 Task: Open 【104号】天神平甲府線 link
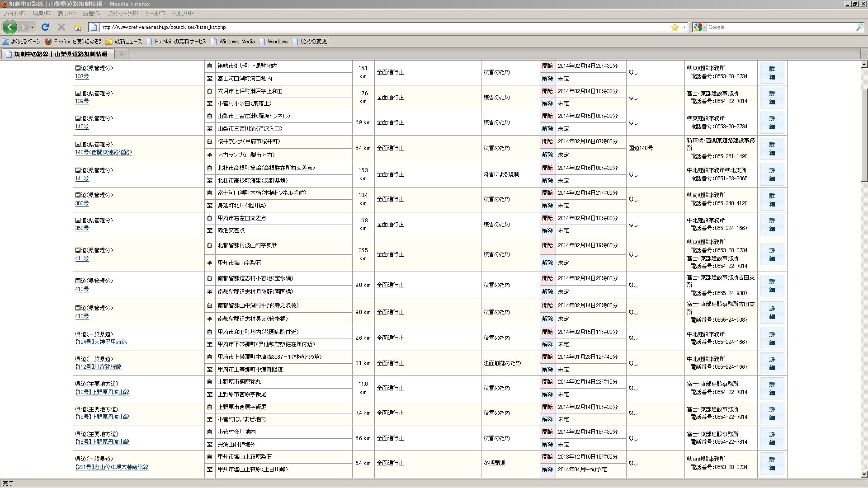[x=101, y=342]
